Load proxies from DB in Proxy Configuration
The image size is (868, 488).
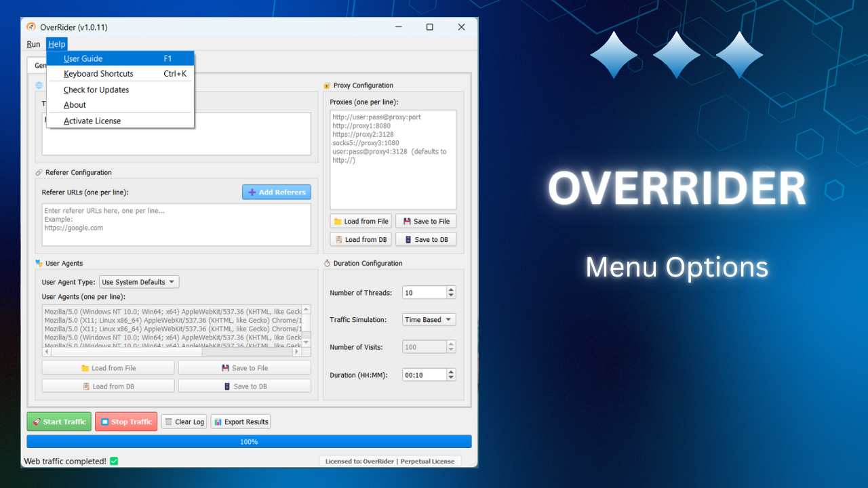click(361, 239)
